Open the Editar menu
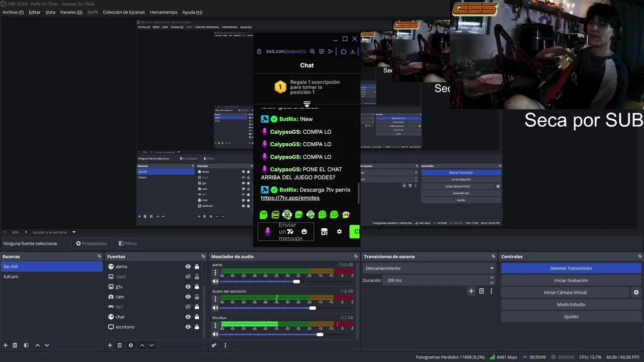The width and height of the screenshot is (644, 362). tap(35, 12)
